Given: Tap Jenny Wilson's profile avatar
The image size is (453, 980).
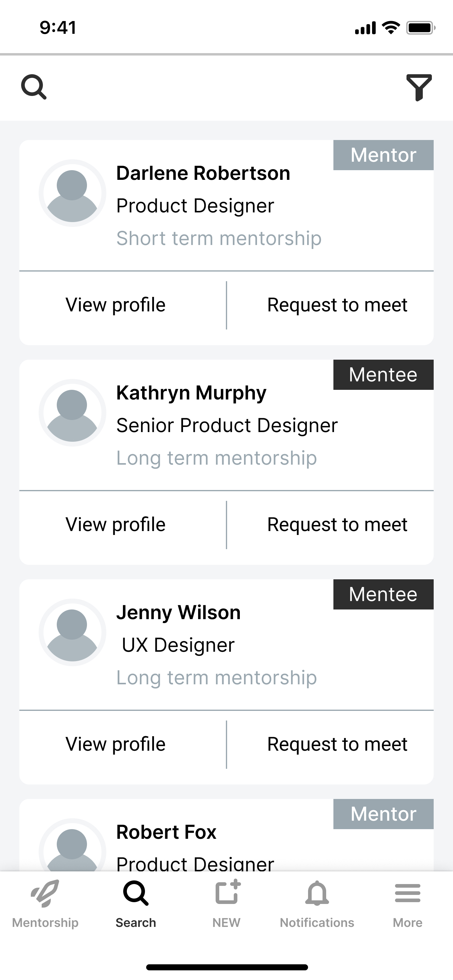Looking at the screenshot, I should 72,632.
